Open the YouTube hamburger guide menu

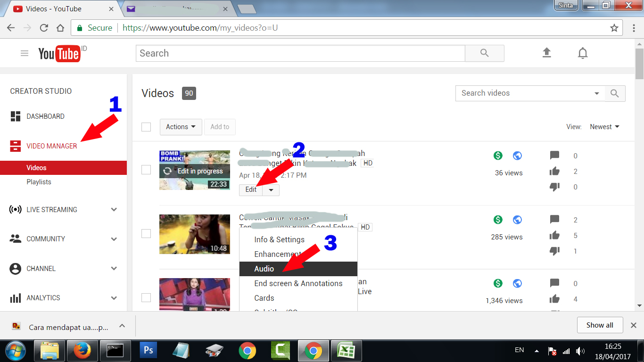(25, 53)
